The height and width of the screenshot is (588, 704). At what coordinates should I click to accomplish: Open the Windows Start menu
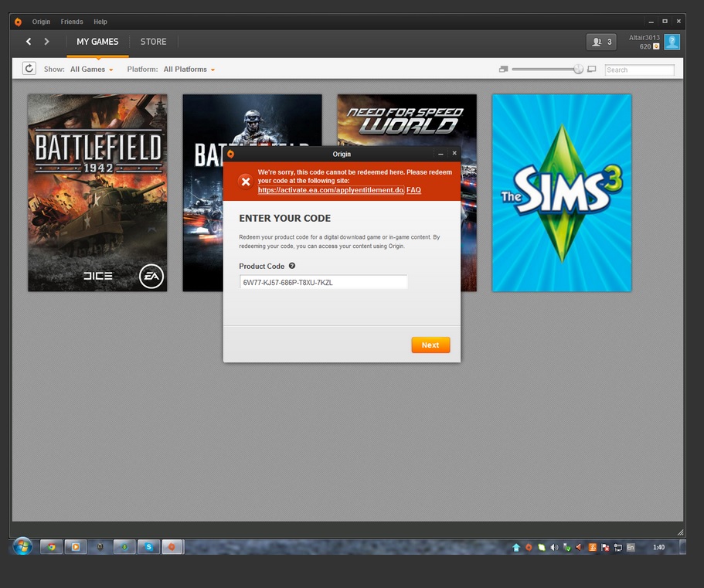[x=22, y=547]
